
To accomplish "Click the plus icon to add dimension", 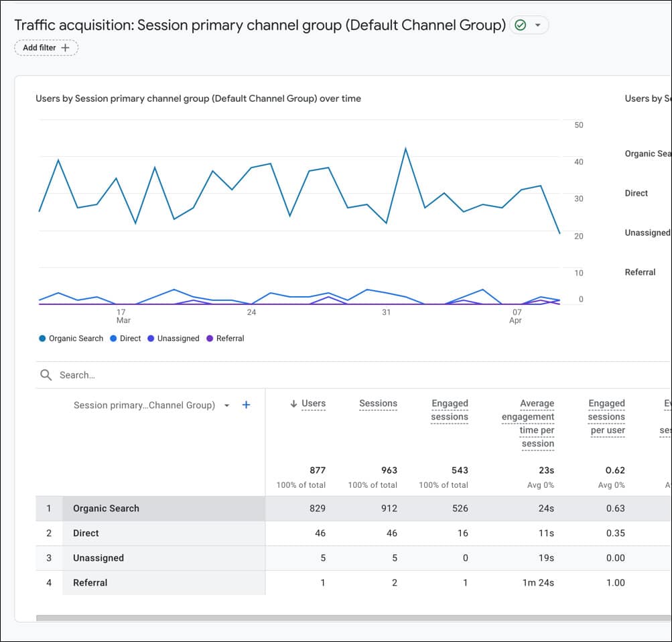I will 246,405.
